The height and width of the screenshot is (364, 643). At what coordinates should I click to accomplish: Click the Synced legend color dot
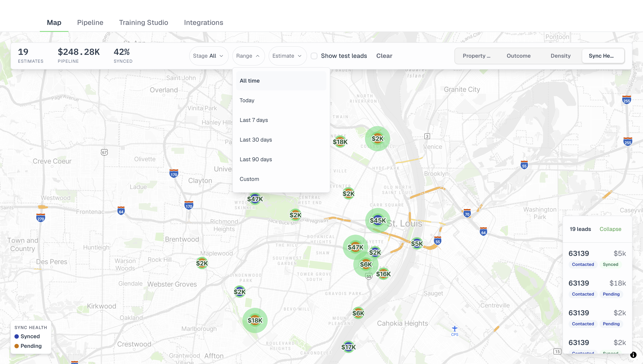coord(17,336)
